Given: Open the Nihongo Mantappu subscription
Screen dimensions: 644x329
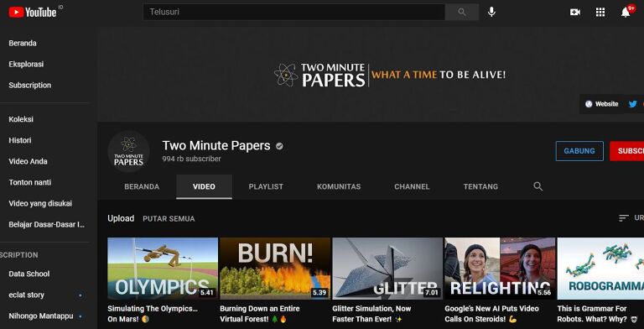Looking at the screenshot, I should click(40, 316).
